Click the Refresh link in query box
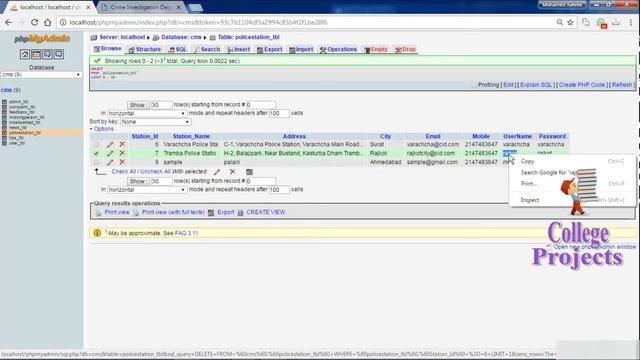 622,85
